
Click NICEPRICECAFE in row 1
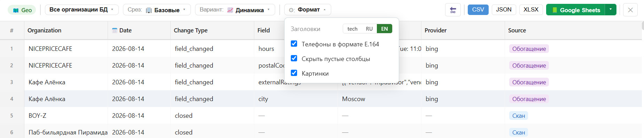click(50, 49)
